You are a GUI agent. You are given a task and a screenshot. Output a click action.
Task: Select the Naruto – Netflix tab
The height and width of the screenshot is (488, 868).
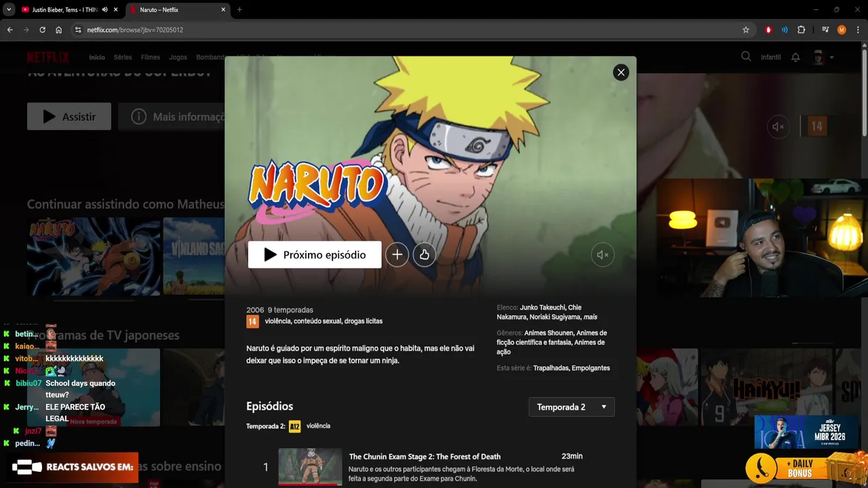[x=178, y=9]
